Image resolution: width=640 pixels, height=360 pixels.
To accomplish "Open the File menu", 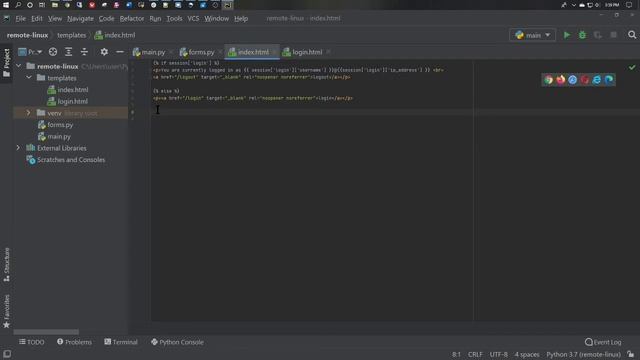I will pos(20,18).
